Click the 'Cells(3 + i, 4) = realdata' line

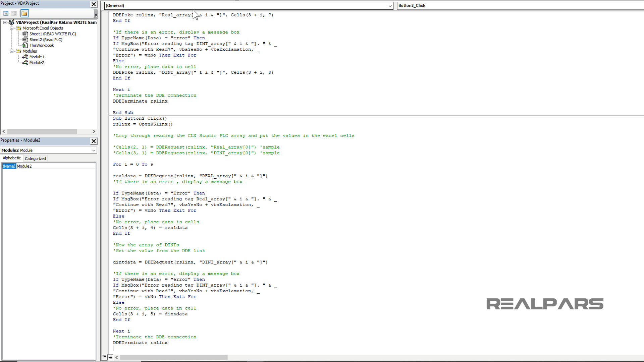150,228
